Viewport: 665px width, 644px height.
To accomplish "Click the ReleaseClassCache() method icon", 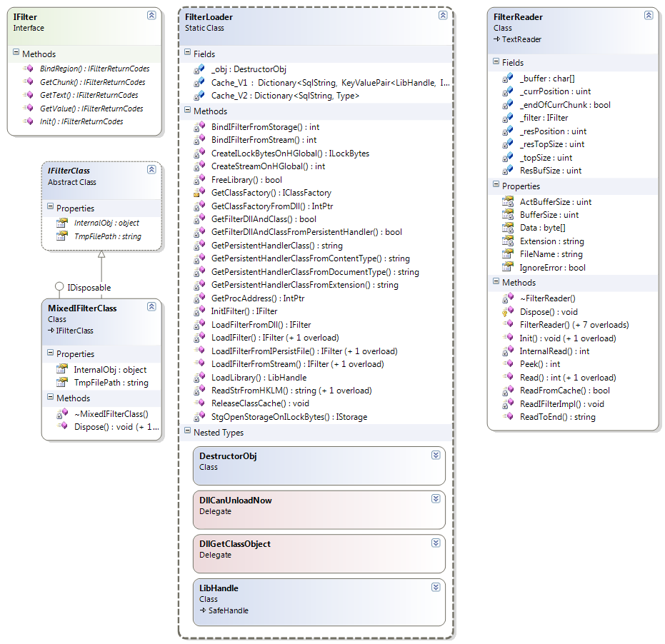I will tap(199, 403).
